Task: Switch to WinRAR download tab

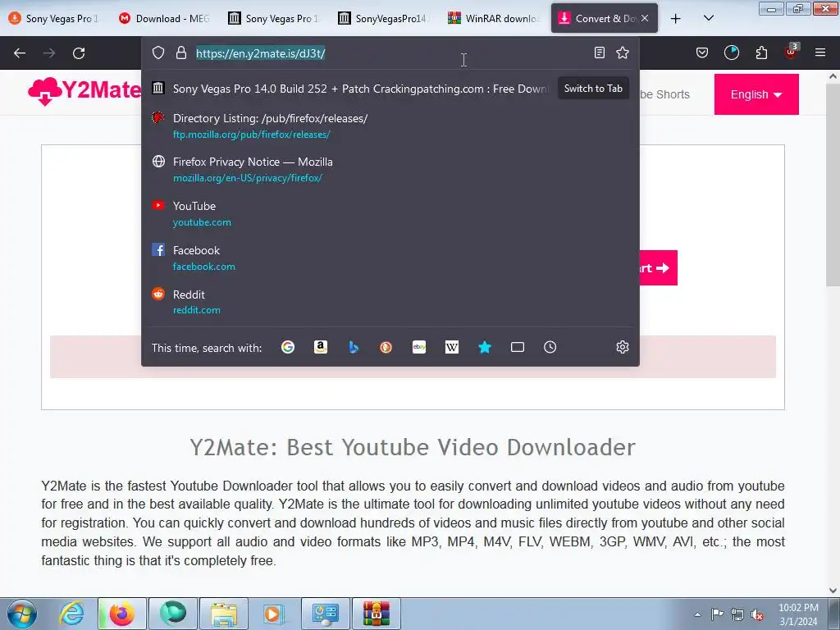Action: (493, 19)
